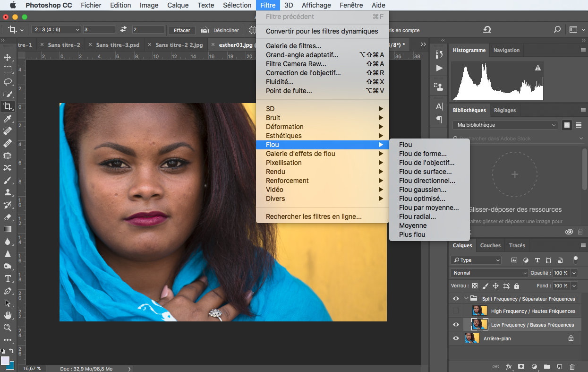Choose Flou gaussien from the submenu
The height and width of the screenshot is (372, 588).
pos(423,190)
